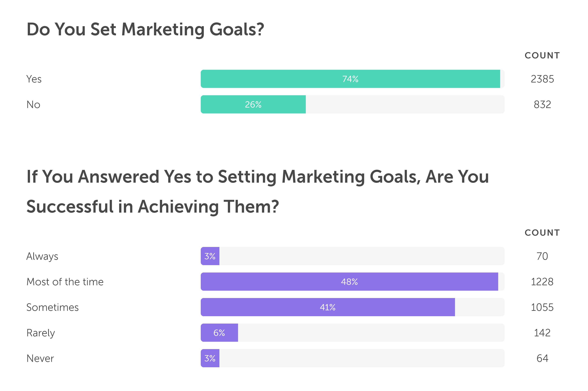The width and height of the screenshot is (588, 391).
Task: Click the green 26% No bar
Action: click(x=253, y=104)
